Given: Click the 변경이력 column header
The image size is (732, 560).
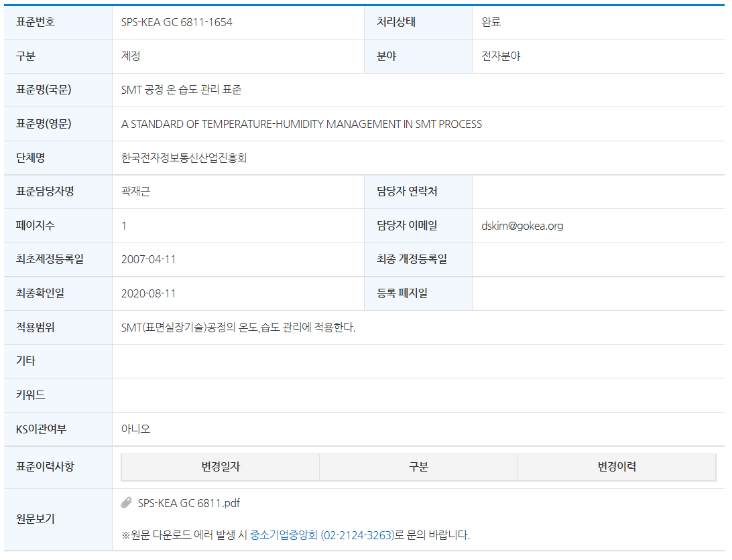Looking at the screenshot, I should (617, 468).
